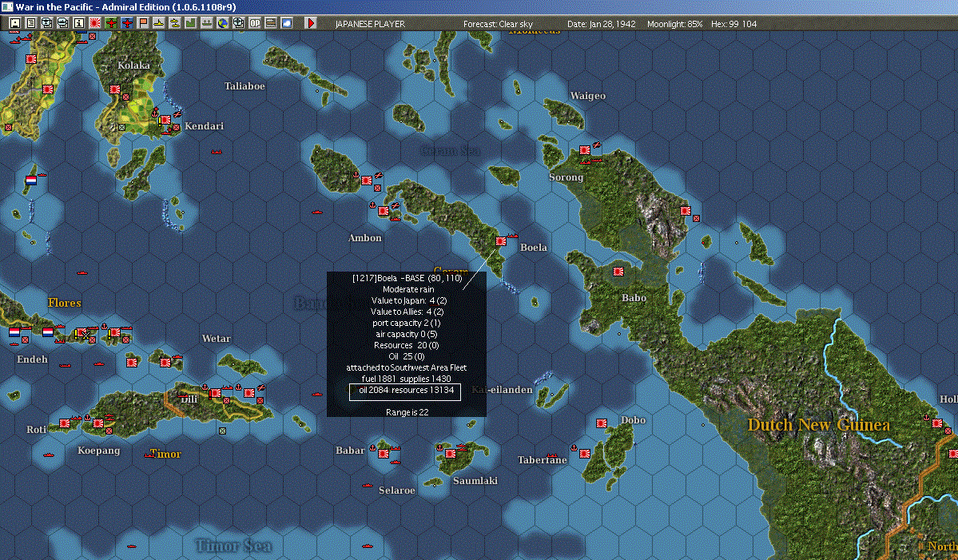Open the information 'i' toolbar icon
Screen dimensions: 958x560
[x=79, y=23]
